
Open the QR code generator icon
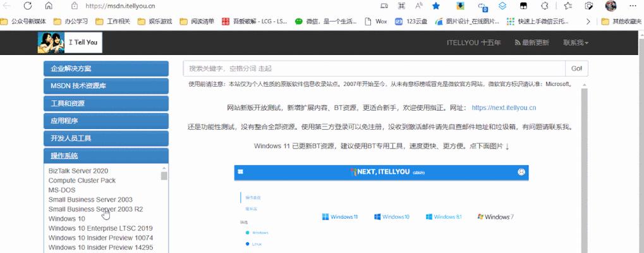pyautogui.click(x=402, y=6)
